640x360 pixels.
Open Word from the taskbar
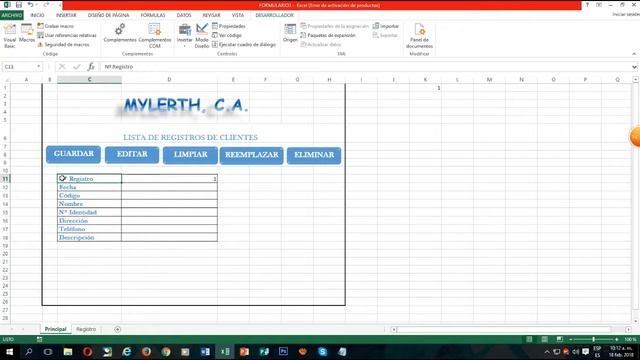(x=205, y=351)
